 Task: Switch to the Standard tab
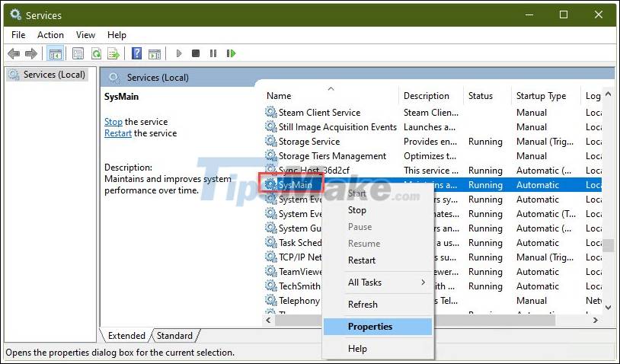click(174, 336)
